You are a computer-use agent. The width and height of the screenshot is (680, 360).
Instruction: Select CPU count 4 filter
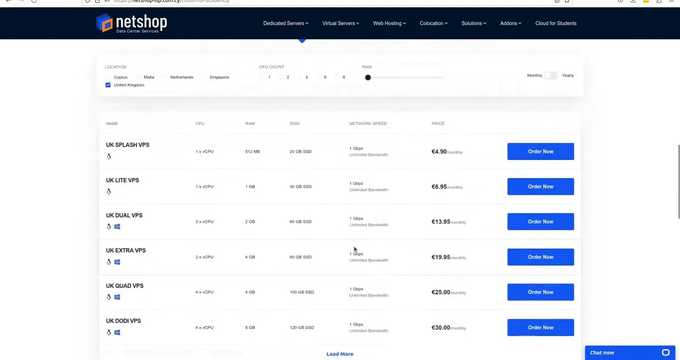coord(307,77)
